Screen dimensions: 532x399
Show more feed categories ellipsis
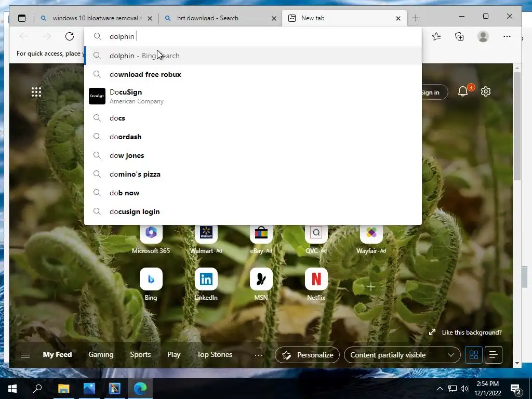point(259,355)
